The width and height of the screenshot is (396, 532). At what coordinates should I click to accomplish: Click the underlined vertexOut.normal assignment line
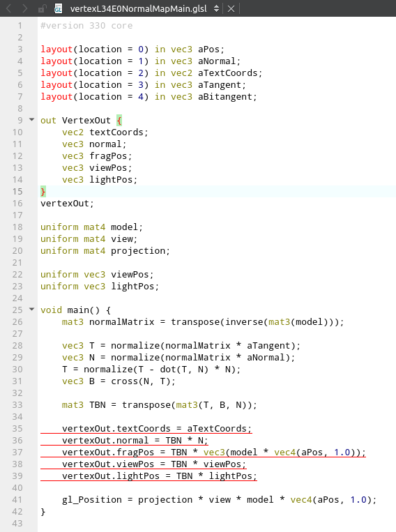tap(135, 441)
